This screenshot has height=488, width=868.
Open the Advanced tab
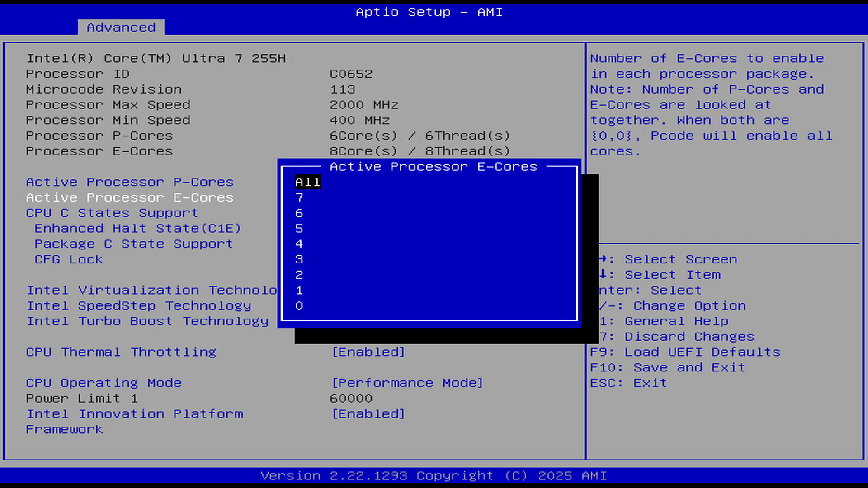click(121, 28)
